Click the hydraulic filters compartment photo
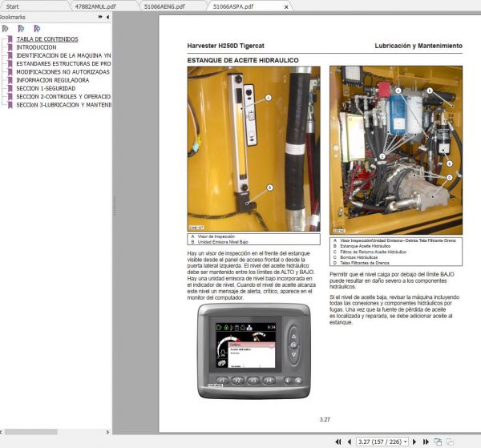 coord(396,150)
